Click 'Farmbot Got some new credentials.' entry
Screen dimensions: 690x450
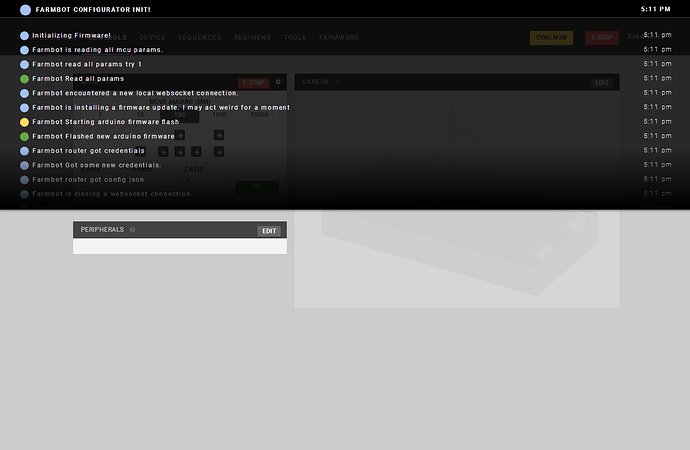[x=97, y=165]
